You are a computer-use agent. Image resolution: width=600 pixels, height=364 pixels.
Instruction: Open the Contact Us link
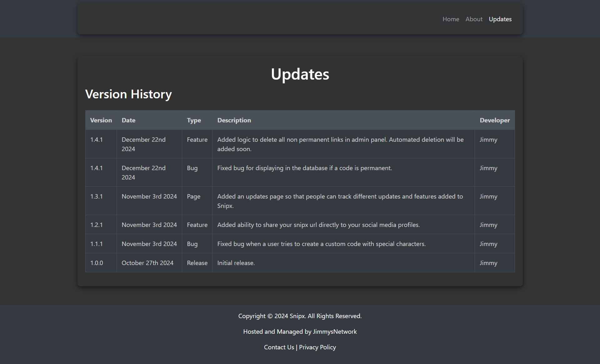[x=279, y=347]
